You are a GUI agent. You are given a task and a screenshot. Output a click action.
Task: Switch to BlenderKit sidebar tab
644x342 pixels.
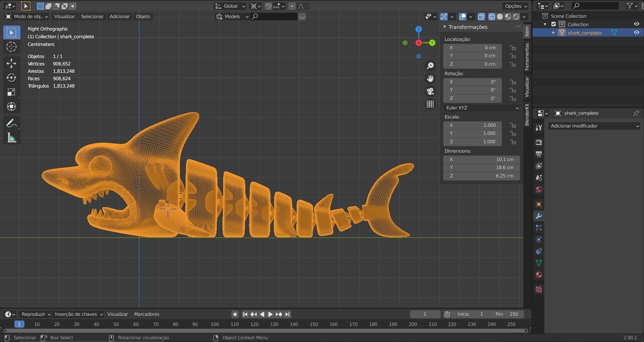[x=527, y=115]
